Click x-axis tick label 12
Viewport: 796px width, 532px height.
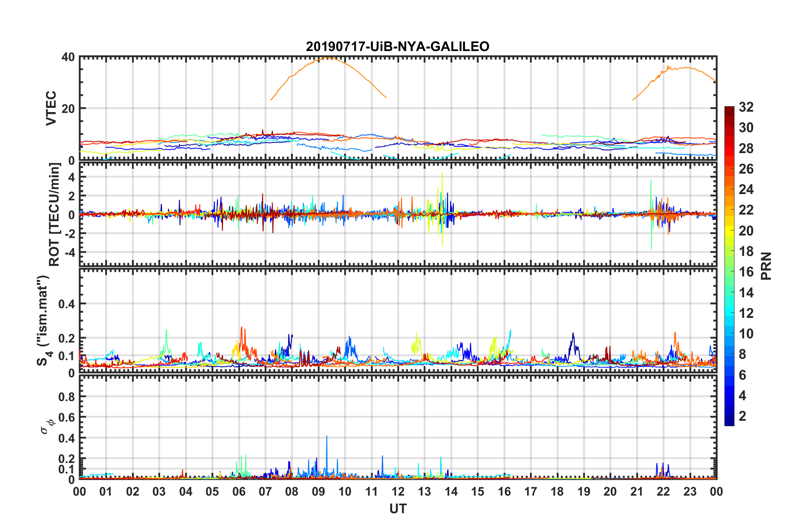click(x=398, y=491)
